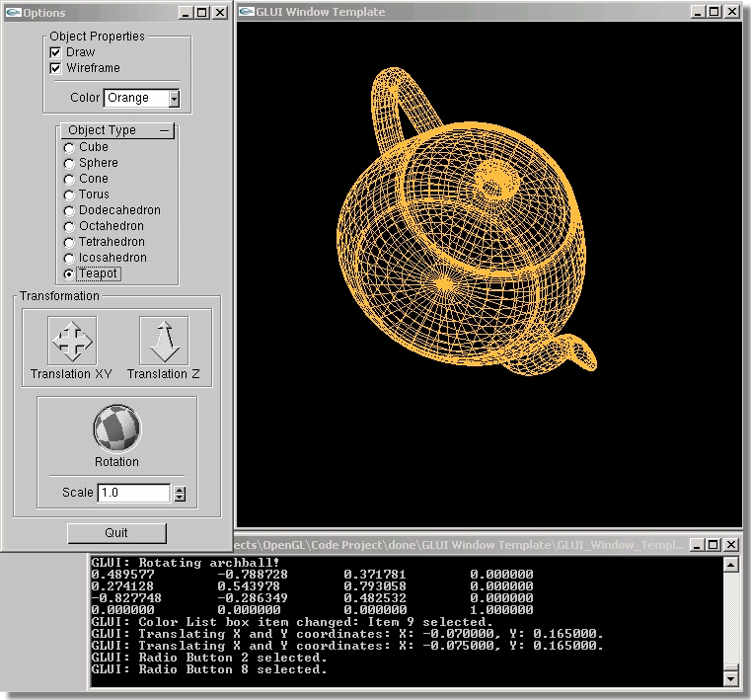
Task: Choose the Torus object type
Action: [x=69, y=194]
